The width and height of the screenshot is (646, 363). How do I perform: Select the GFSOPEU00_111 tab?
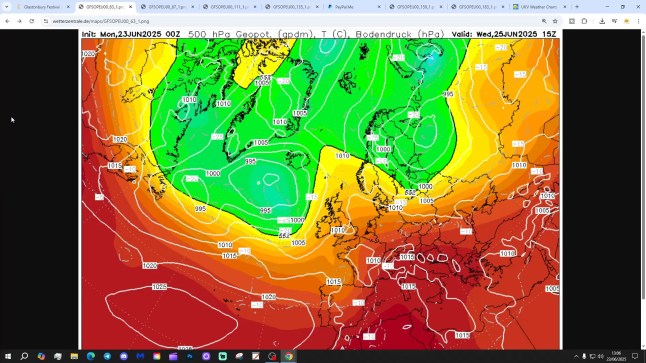(x=230, y=7)
